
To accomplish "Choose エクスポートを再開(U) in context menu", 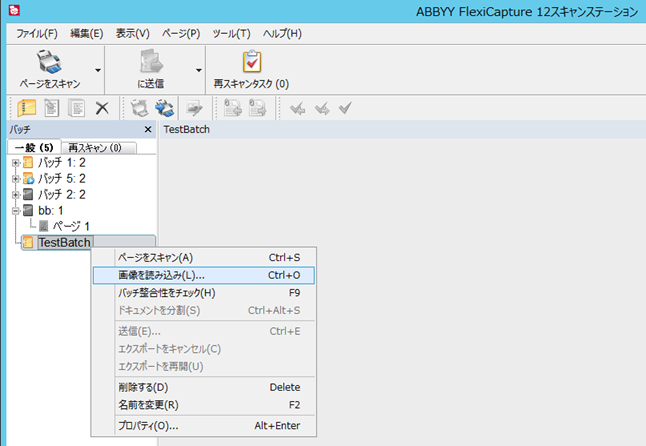I will click(204, 366).
